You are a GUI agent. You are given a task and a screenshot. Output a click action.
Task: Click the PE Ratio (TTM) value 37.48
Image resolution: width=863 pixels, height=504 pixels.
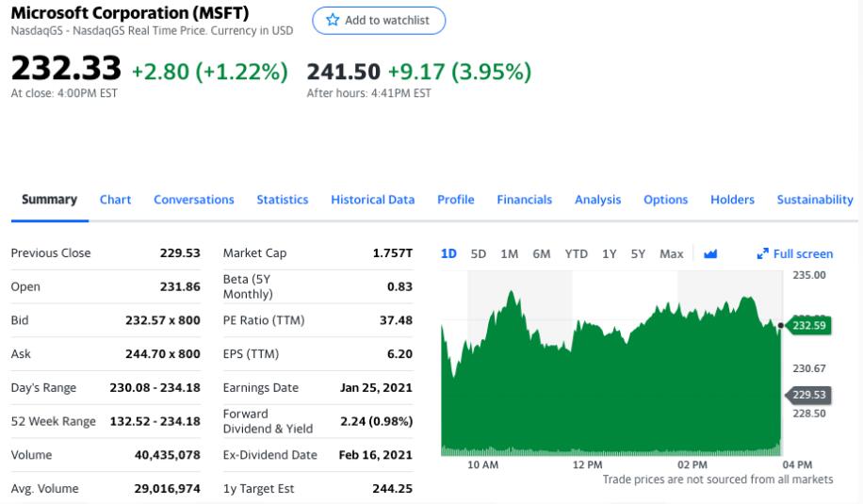397,319
